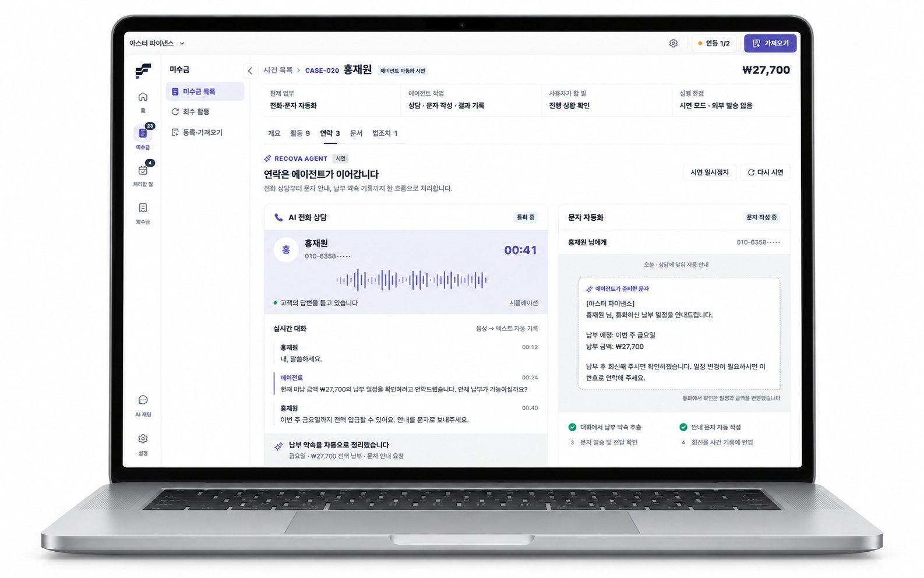Click CASE-020 breadcrumb link
Screen dimensions: 924x578
(x=322, y=71)
